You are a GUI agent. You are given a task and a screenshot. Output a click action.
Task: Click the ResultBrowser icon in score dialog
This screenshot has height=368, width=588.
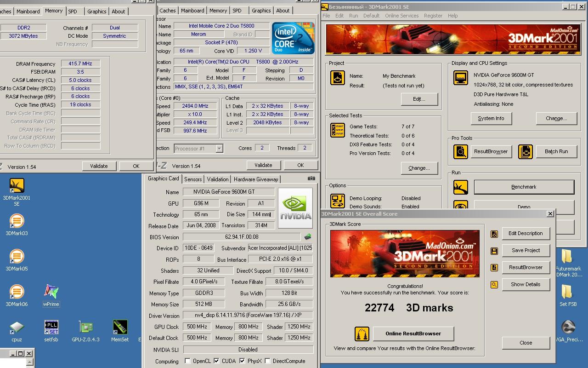[x=494, y=268]
